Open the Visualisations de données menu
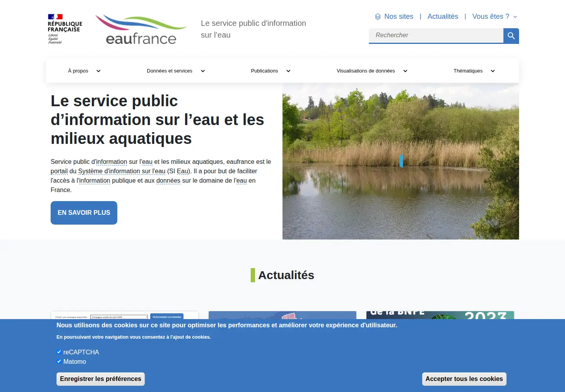Screen dimensions: 565x392 click(366, 71)
